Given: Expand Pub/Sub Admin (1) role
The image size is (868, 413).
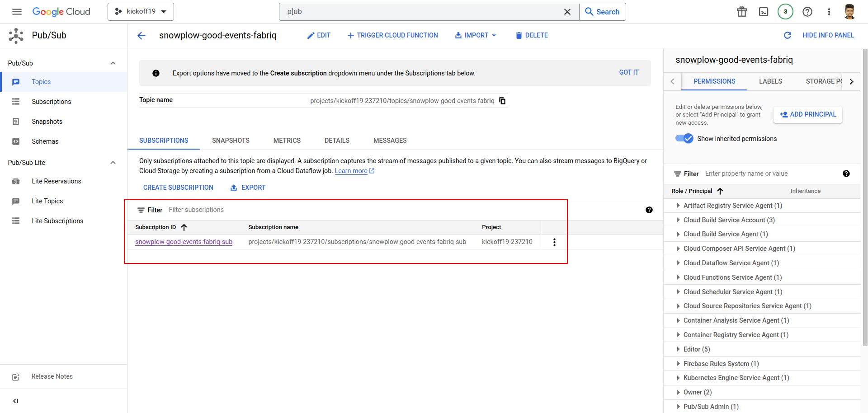Looking at the screenshot, I should point(678,407).
